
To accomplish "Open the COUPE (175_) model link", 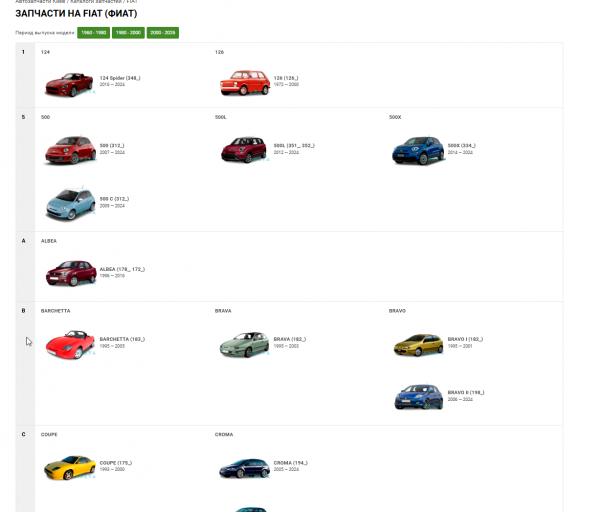I will (116, 463).
